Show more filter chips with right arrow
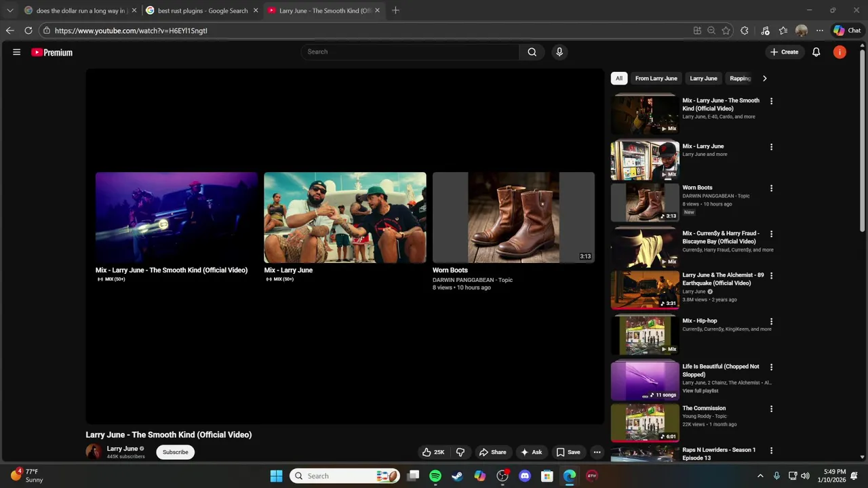Viewport: 868px width, 488px height. tap(764, 79)
